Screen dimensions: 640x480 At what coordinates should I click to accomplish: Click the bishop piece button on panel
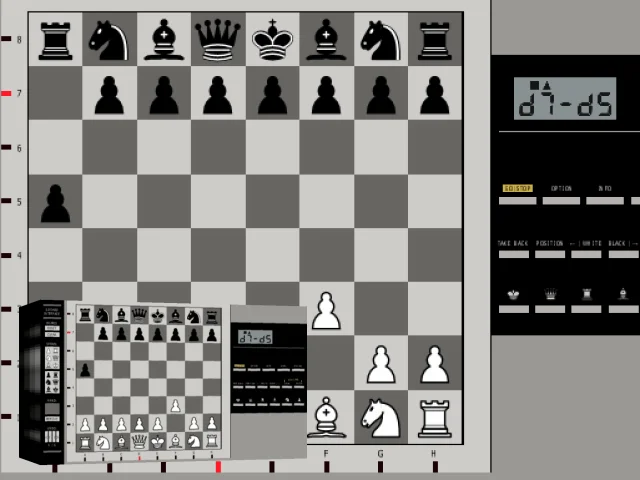point(623,309)
